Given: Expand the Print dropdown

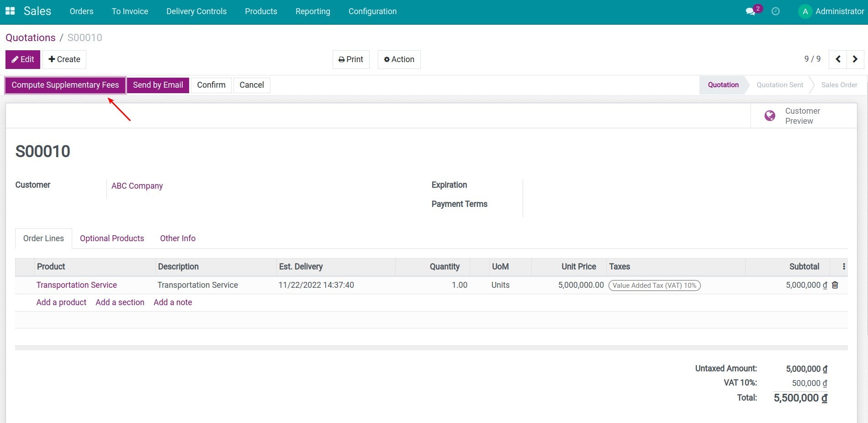Looking at the screenshot, I should tap(351, 59).
